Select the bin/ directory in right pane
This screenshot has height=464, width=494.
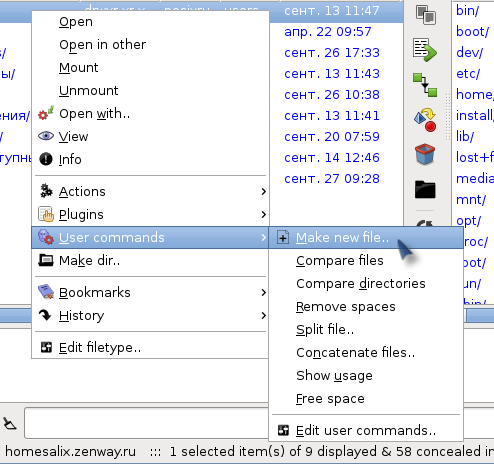click(x=467, y=11)
